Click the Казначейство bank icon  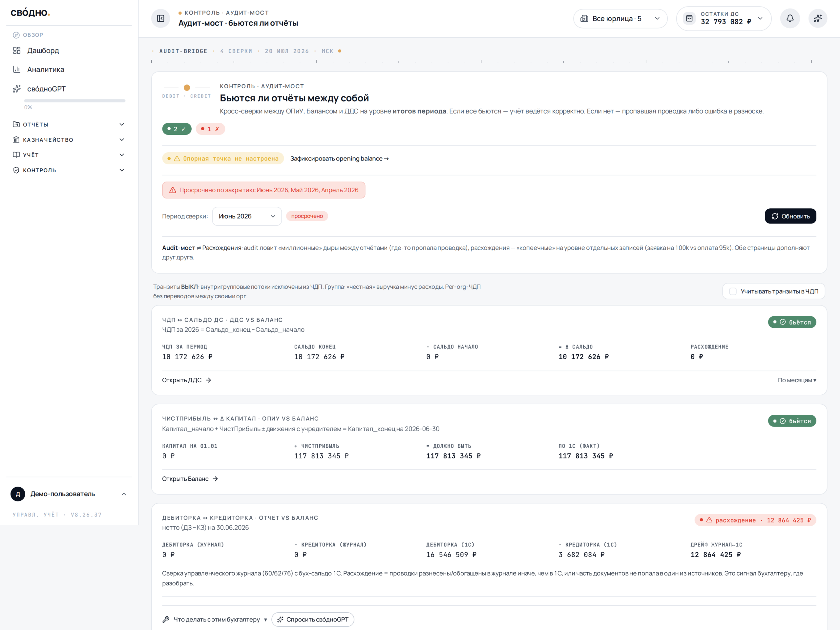16,140
